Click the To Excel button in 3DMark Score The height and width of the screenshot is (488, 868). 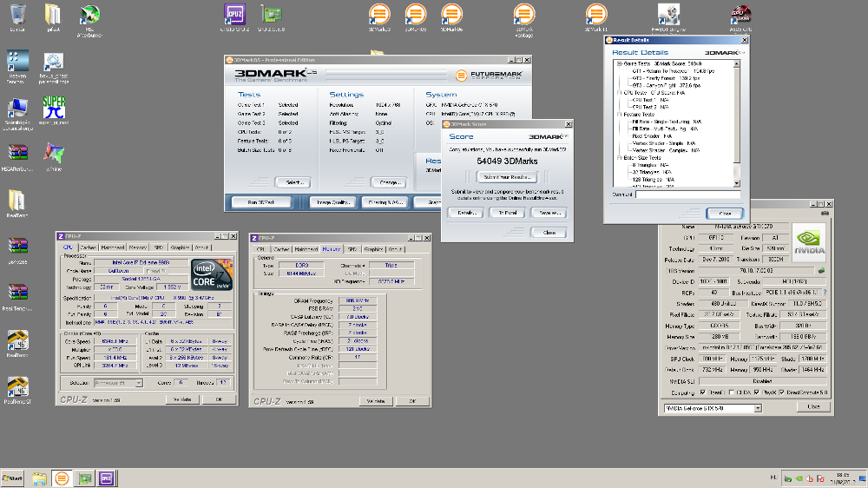[507, 213]
